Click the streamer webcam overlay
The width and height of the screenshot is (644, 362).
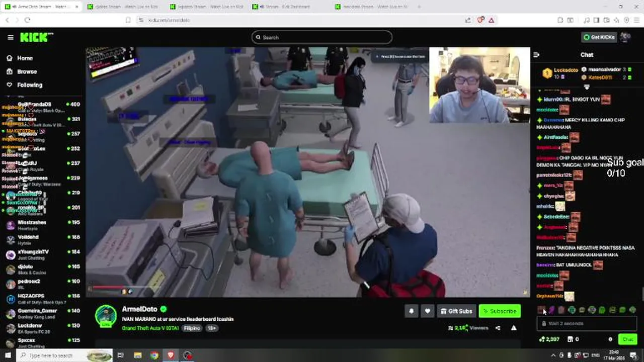pos(479,85)
